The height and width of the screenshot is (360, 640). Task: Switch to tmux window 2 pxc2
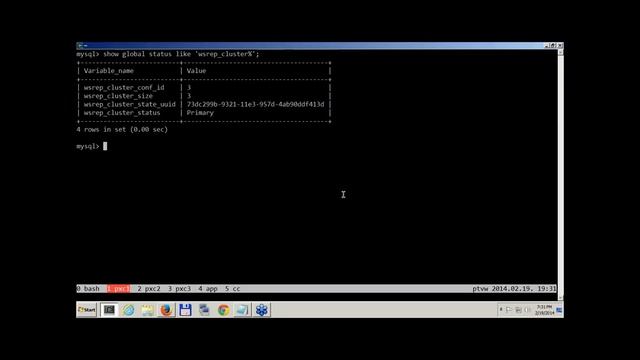149,289
